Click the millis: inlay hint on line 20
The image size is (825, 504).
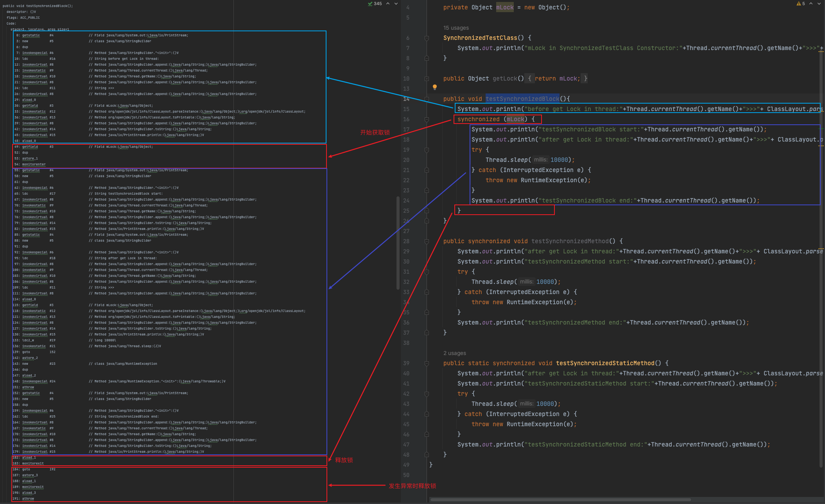tap(540, 160)
